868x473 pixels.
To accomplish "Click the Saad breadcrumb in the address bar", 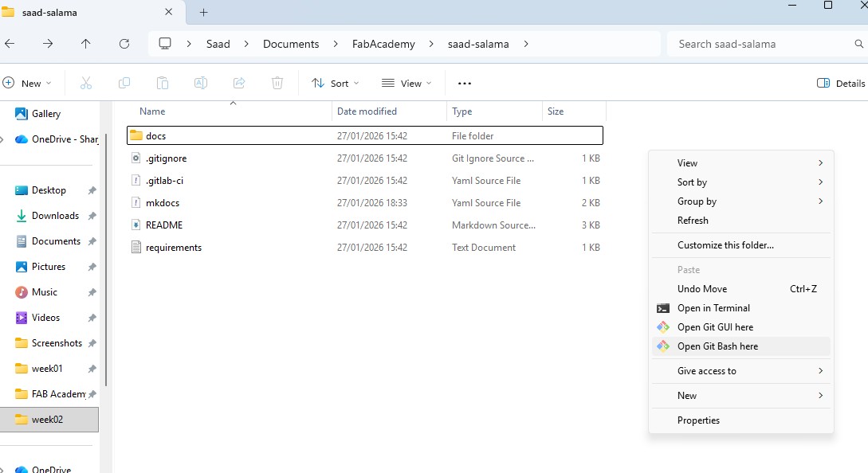I will (x=218, y=44).
